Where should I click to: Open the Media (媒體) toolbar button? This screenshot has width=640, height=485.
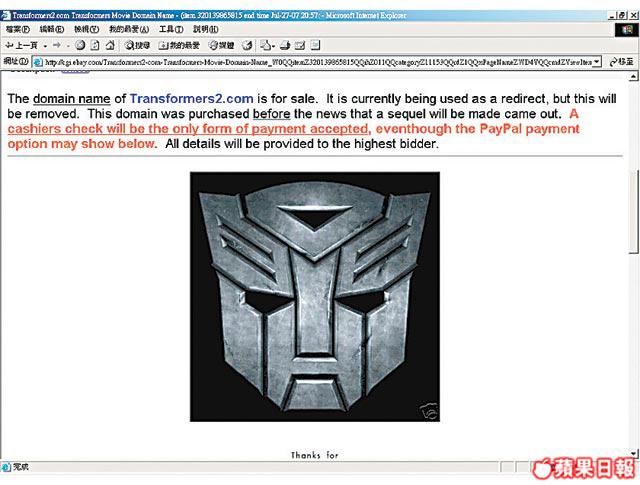coord(222,45)
